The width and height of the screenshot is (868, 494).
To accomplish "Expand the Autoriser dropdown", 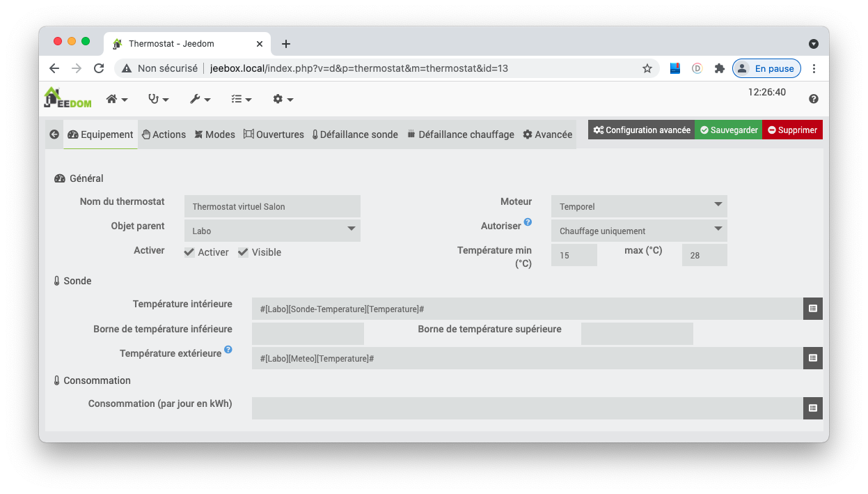I will [639, 231].
